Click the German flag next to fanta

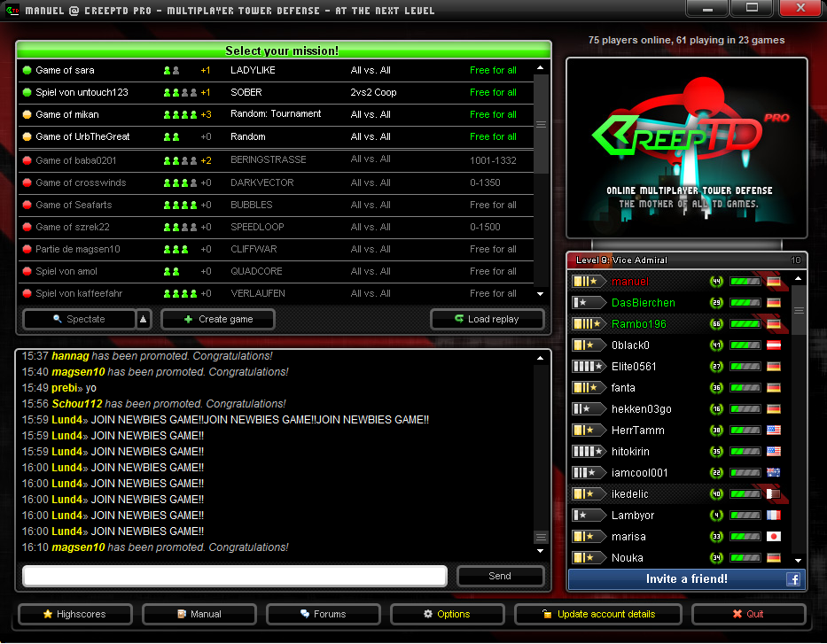[774, 388]
